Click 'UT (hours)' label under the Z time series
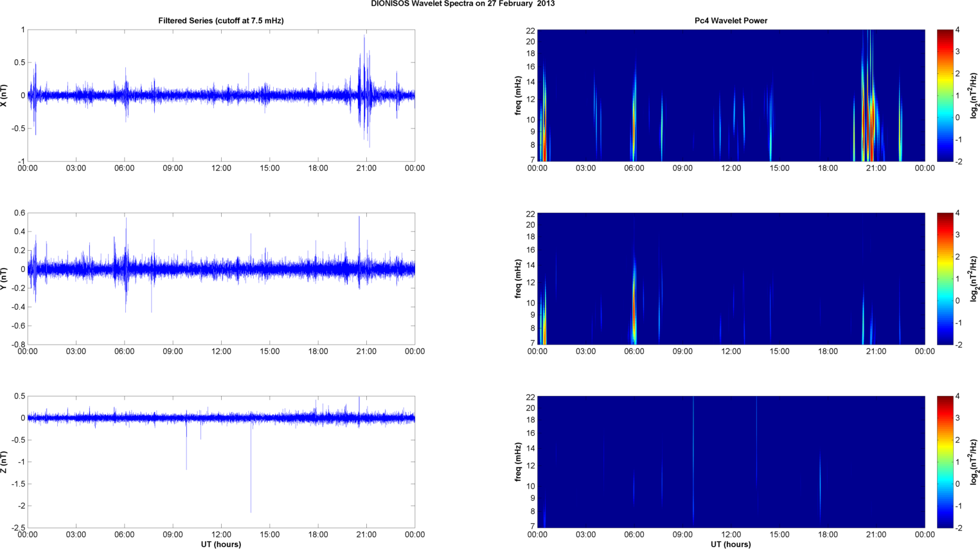This screenshot has height=549, width=980. click(220, 544)
